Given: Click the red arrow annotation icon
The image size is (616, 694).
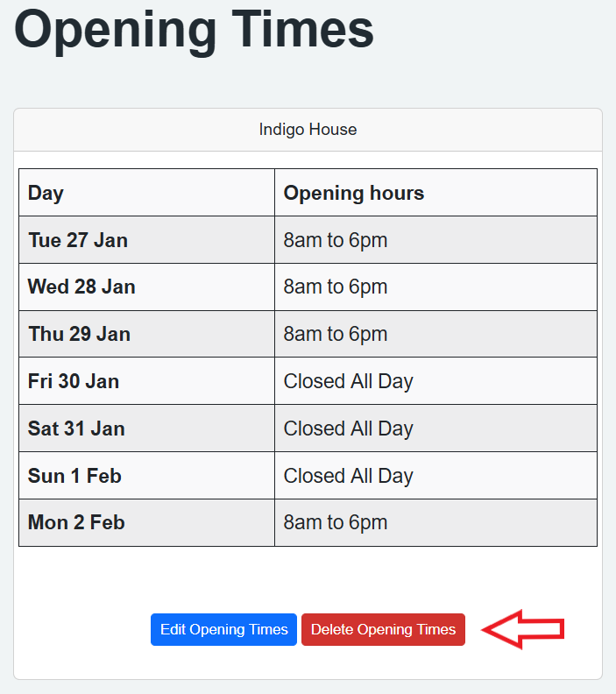Looking at the screenshot, I should click(524, 629).
